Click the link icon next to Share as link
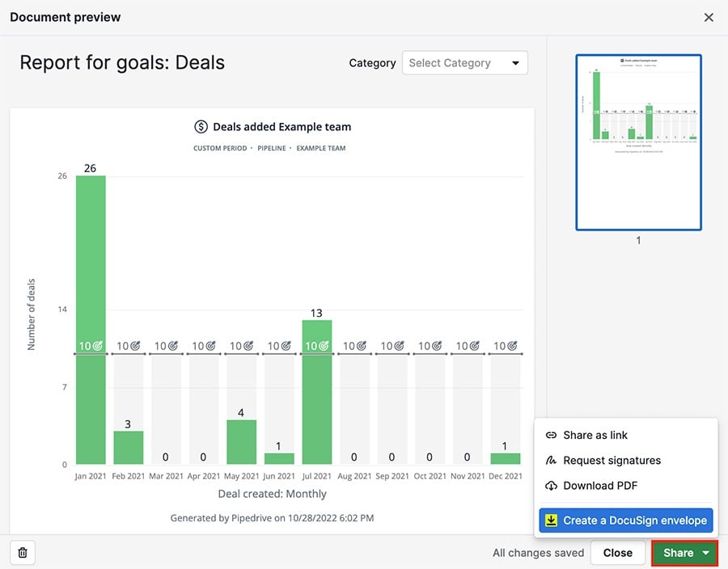The image size is (728, 569). [x=551, y=435]
